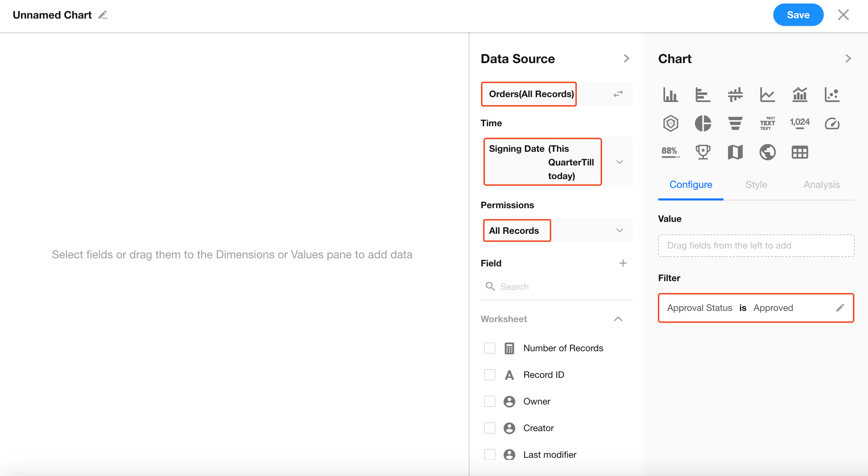Choose the word cloud TEXT icon
This screenshot has height=476, width=868.
click(767, 123)
